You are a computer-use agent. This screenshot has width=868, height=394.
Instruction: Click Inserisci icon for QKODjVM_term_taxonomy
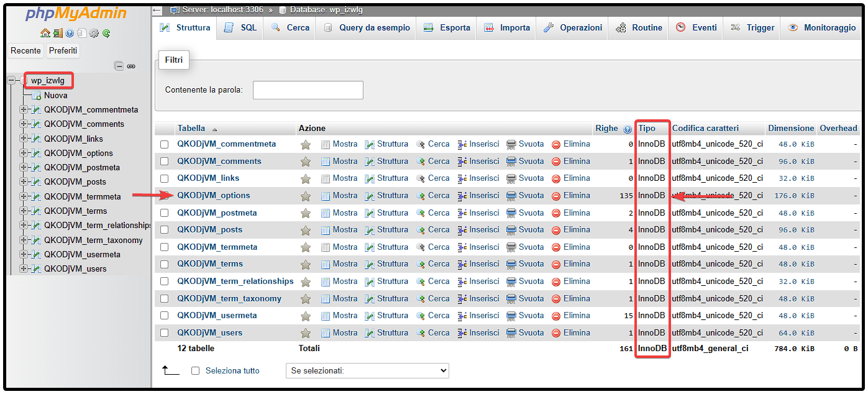pos(462,299)
